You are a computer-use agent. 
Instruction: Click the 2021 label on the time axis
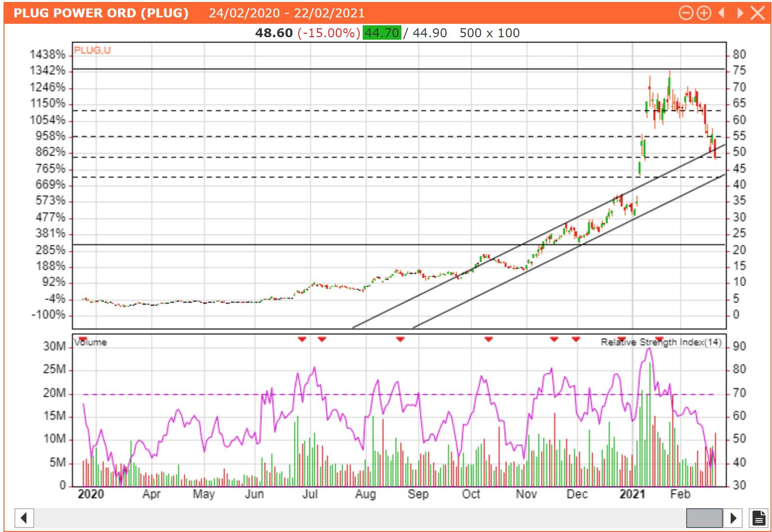pos(633,494)
